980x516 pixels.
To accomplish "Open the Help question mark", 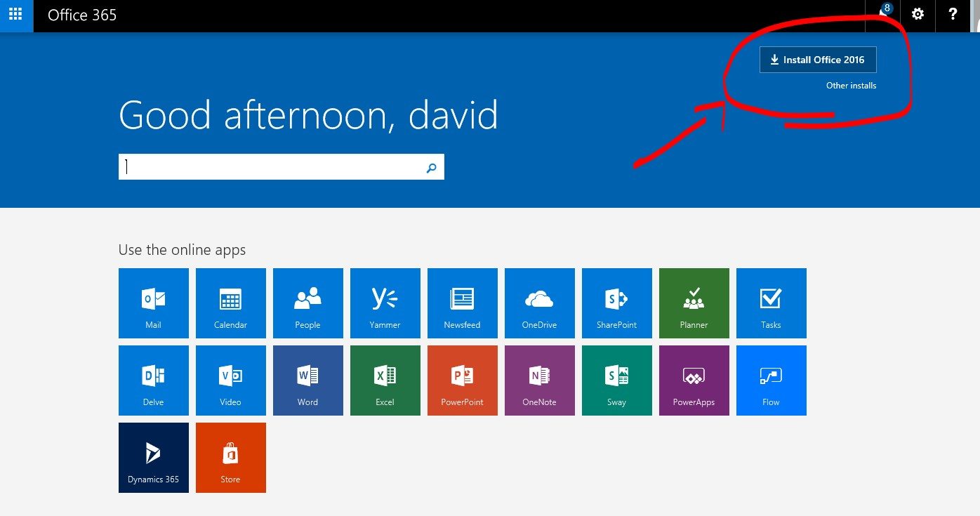I will click(x=953, y=15).
